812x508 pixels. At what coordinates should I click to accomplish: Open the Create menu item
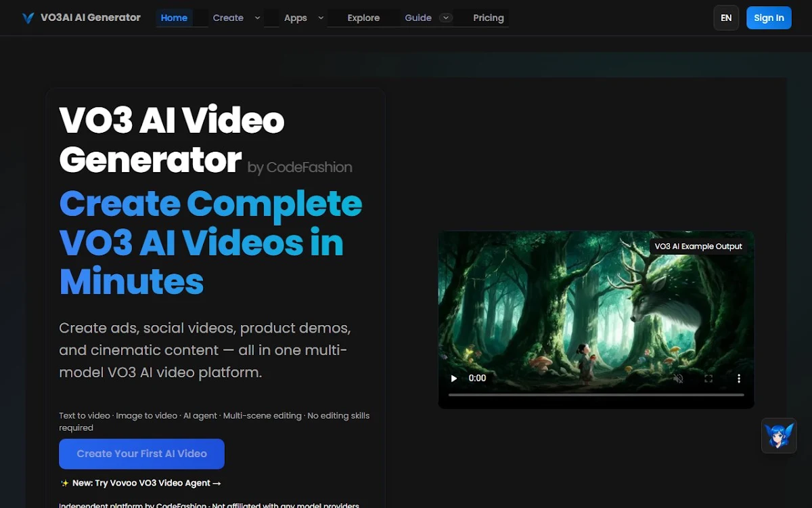[x=228, y=18]
